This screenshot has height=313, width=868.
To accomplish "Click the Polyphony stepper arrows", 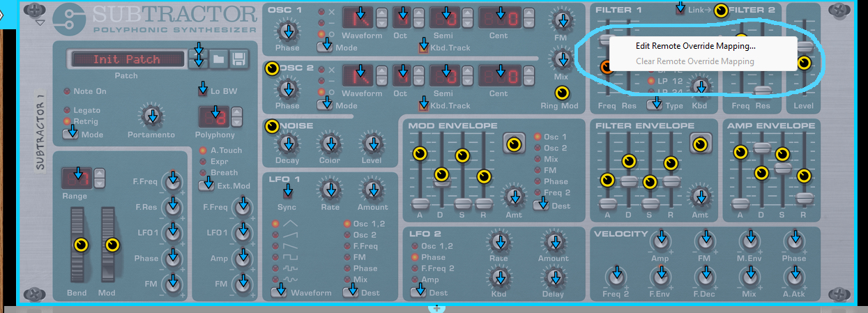I will click(237, 116).
